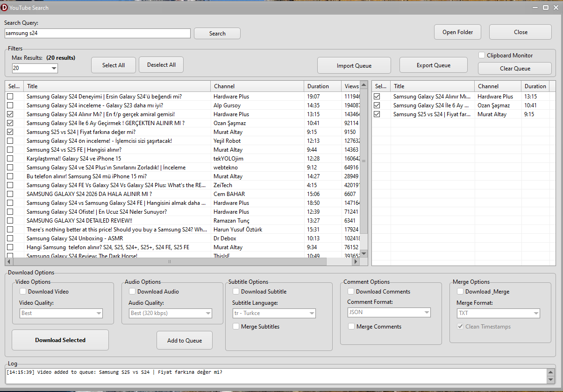Check the Ersin Galaxy S24 Deneyimi video row

[x=10, y=97]
